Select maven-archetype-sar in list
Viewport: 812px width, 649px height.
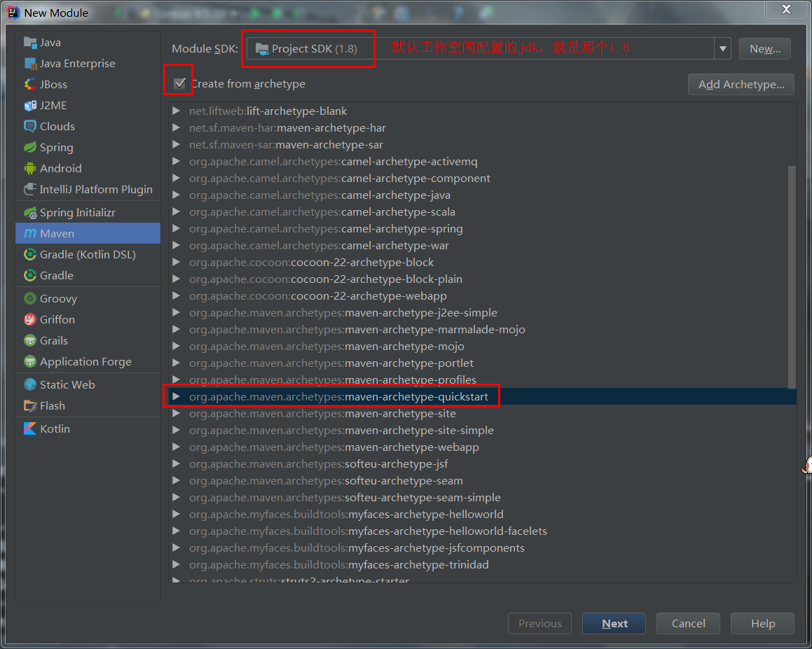pos(482,144)
